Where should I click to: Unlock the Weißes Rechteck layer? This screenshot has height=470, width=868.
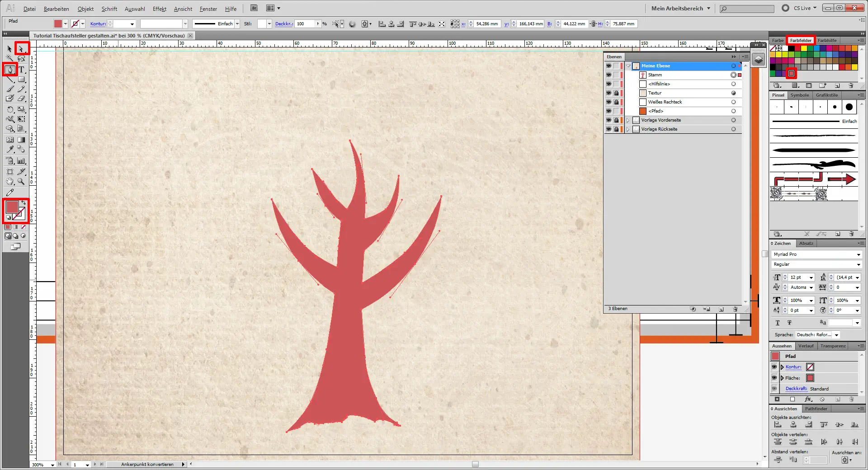pyautogui.click(x=616, y=102)
